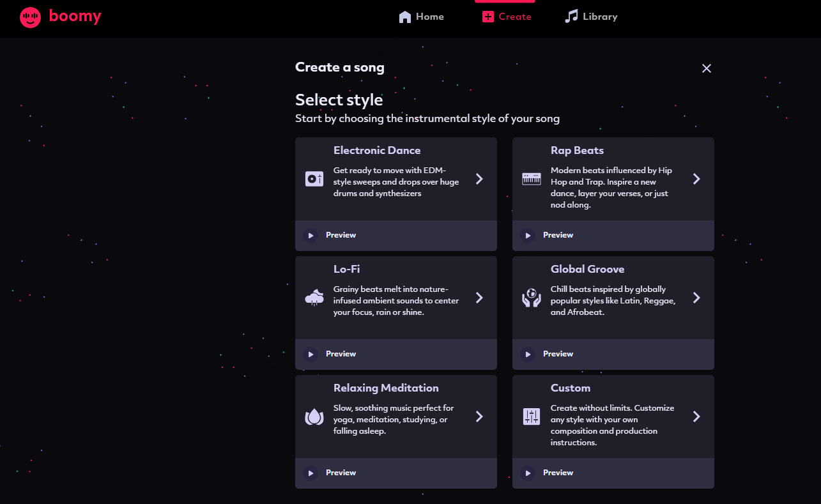Click the Electronic Dance turntable icon

(x=314, y=179)
